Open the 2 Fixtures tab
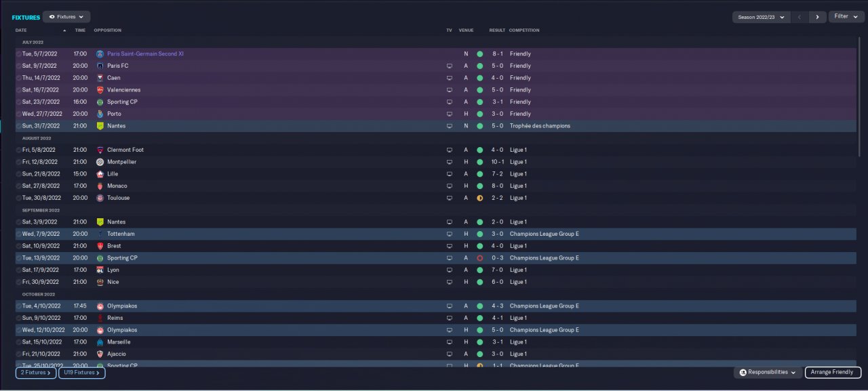The width and height of the screenshot is (868, 391). 35,373
